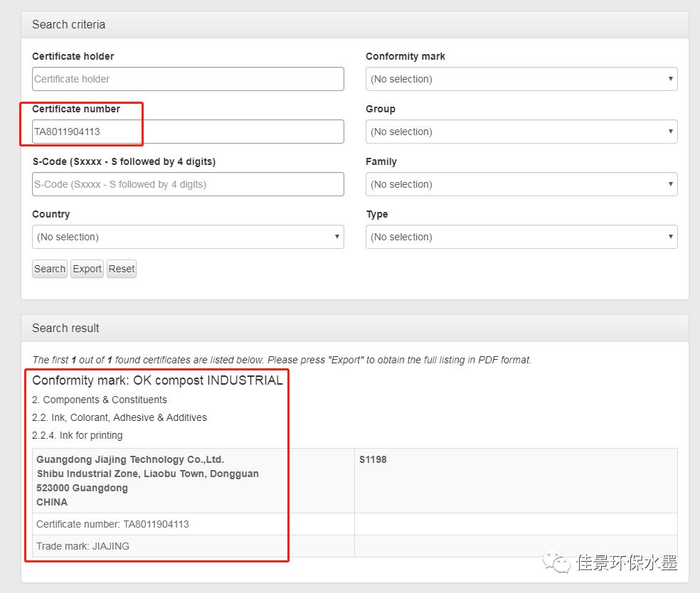Click 'Shibu Industrial Zone, Liaobu Town, Dongguan' address
This screenshot has height=593, width=700.
[148, 474]
